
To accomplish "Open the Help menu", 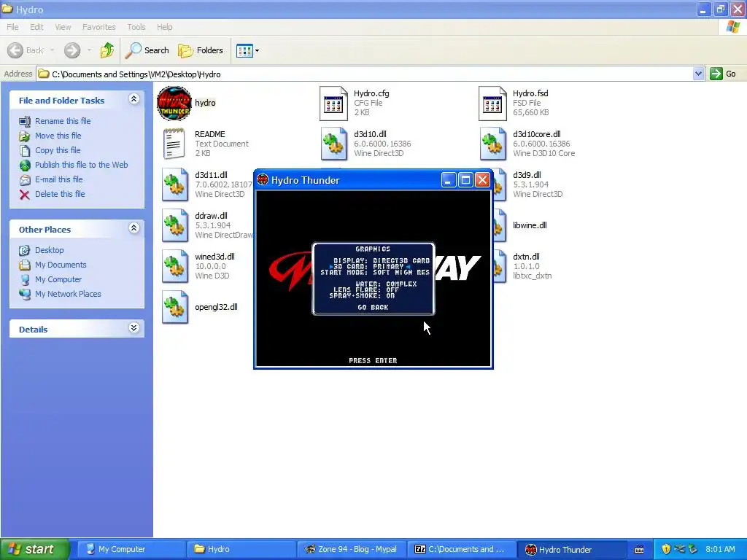I will click(x=165, y=27).
